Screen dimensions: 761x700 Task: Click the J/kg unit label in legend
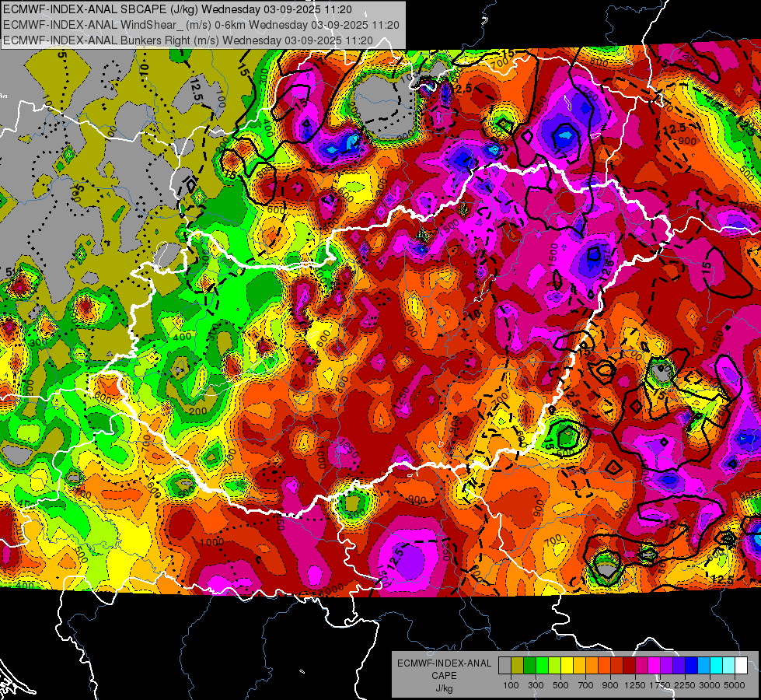[x=444, y=688]
